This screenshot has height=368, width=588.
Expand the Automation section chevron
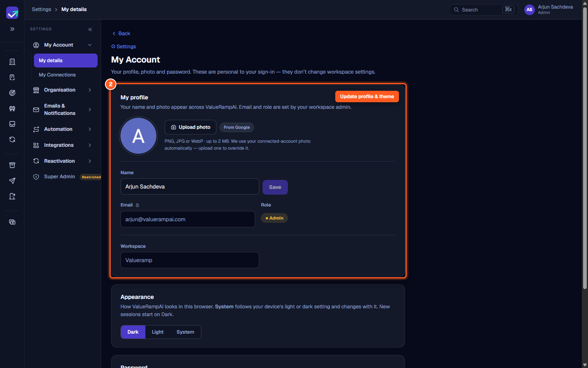(90, 129)
